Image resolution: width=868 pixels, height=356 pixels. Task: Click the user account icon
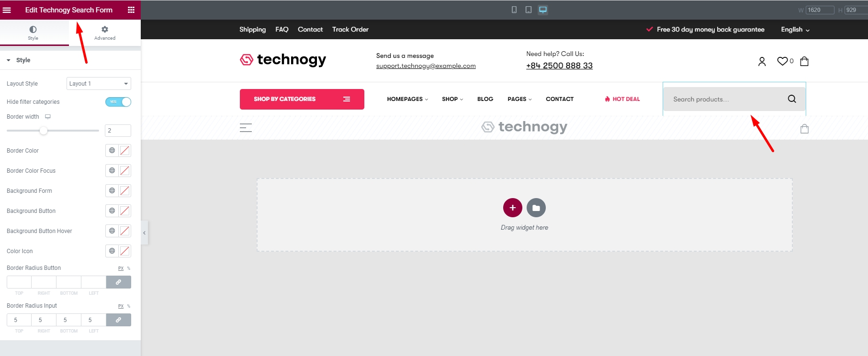tap(762, 61)
